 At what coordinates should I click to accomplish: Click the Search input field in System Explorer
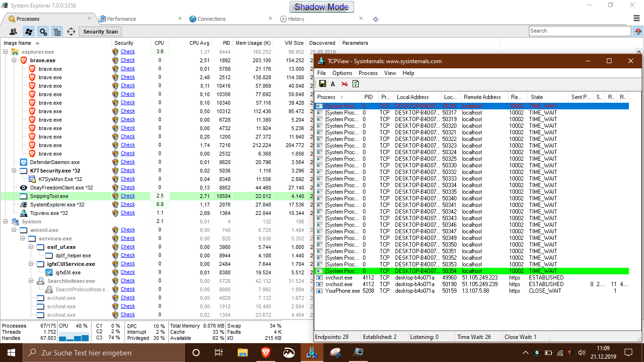coord(579,31)
